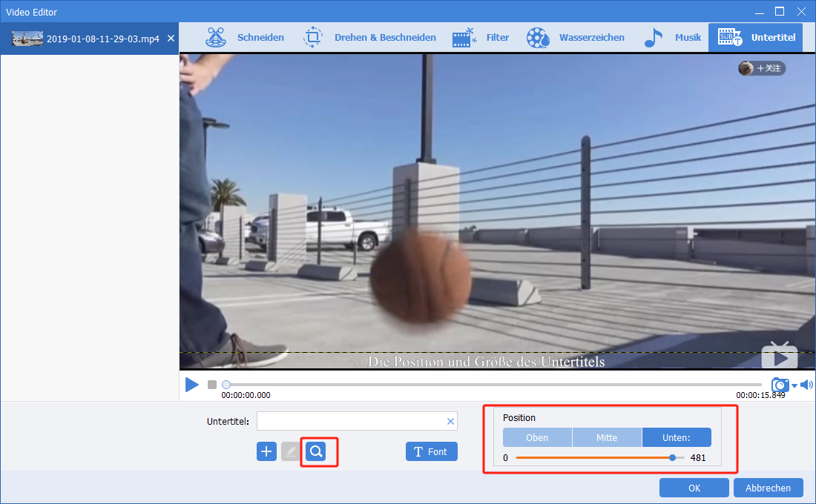The height and width of the screenshot is (504, 816).
Task: Open the Font settings button
Action: (x=432, y=451)
